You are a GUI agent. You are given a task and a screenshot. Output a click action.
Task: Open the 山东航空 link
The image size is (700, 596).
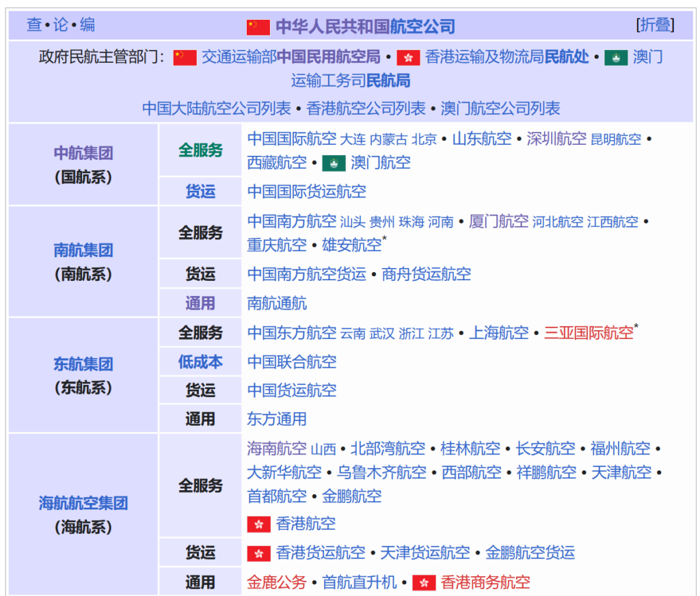[482, 139]
